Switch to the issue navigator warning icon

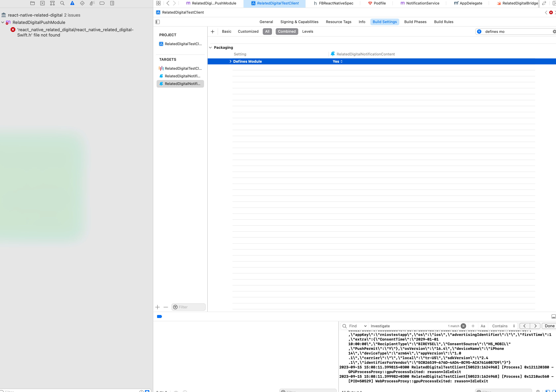pos(72,3)
